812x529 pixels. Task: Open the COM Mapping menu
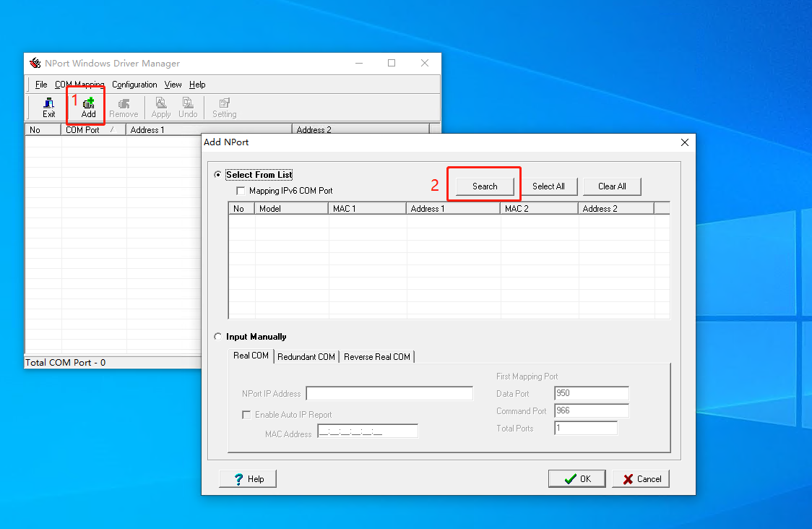tap(79, 85)
